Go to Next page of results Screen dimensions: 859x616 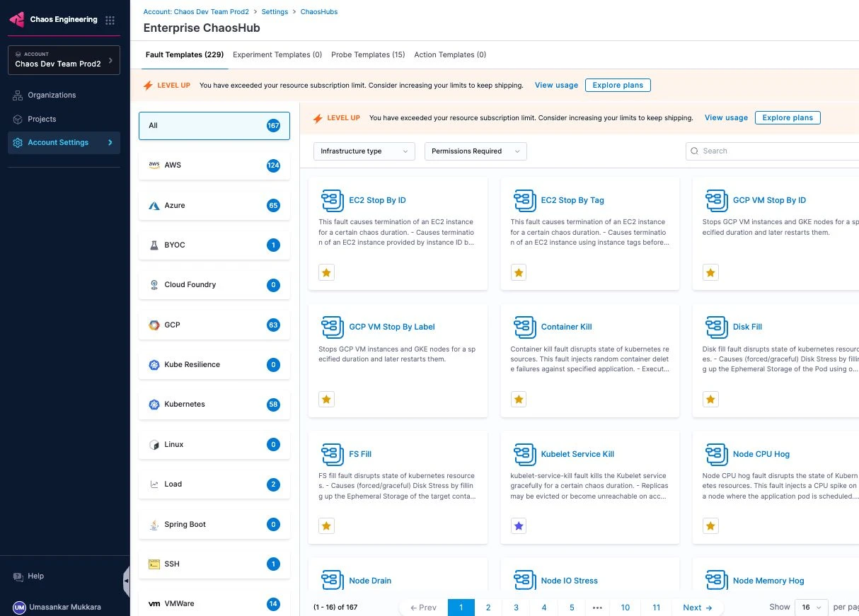pyautogui.click(x=698, y=607)
